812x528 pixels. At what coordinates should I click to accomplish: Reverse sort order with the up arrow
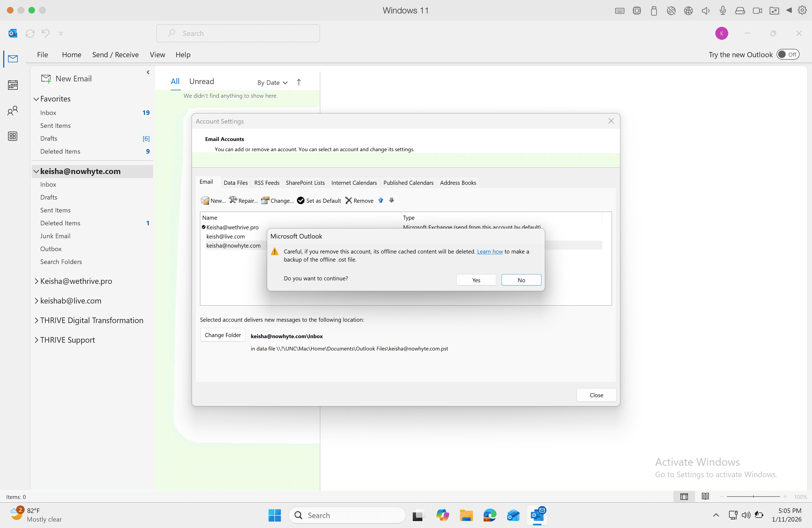tap(299, 82)
